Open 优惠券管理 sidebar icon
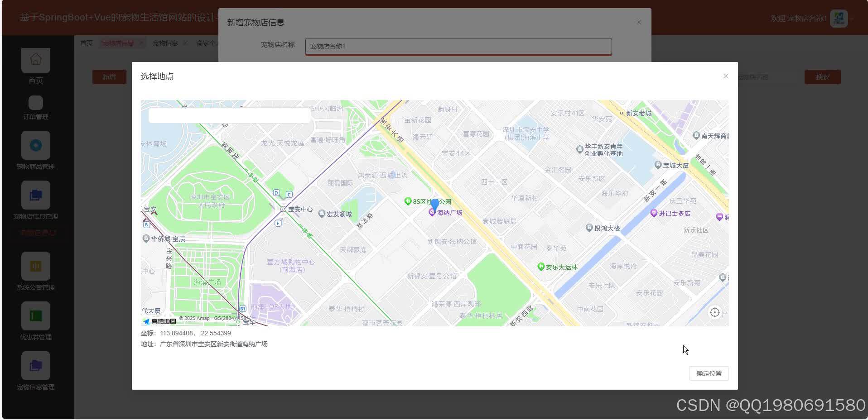Screen dimensions: 868x420 point(36,316)
